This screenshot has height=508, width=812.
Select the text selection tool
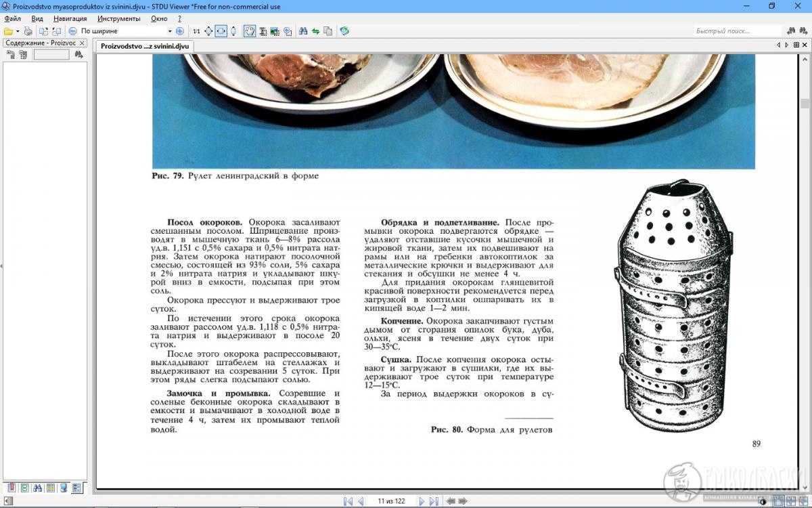pyautogui.click(x=263, y=31)
